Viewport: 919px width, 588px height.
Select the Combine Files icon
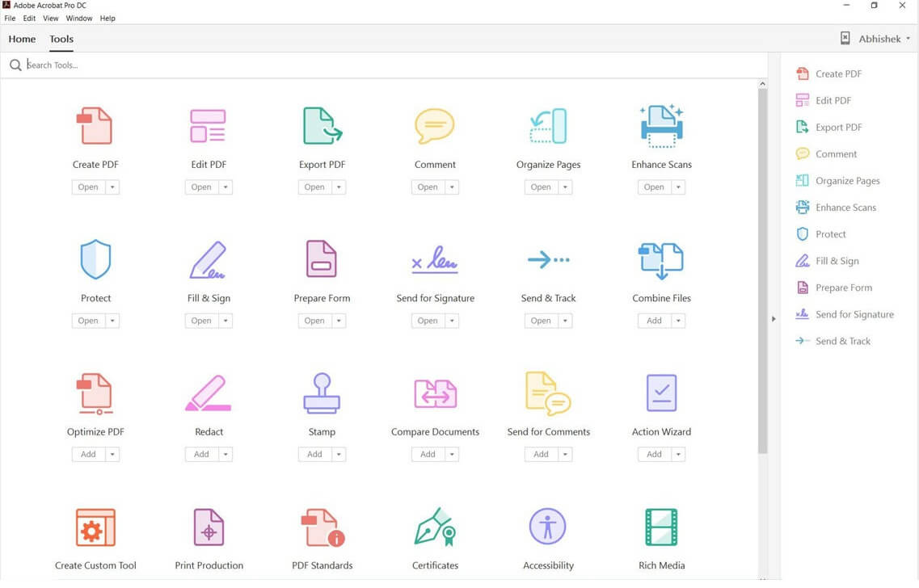pos(661,261)
